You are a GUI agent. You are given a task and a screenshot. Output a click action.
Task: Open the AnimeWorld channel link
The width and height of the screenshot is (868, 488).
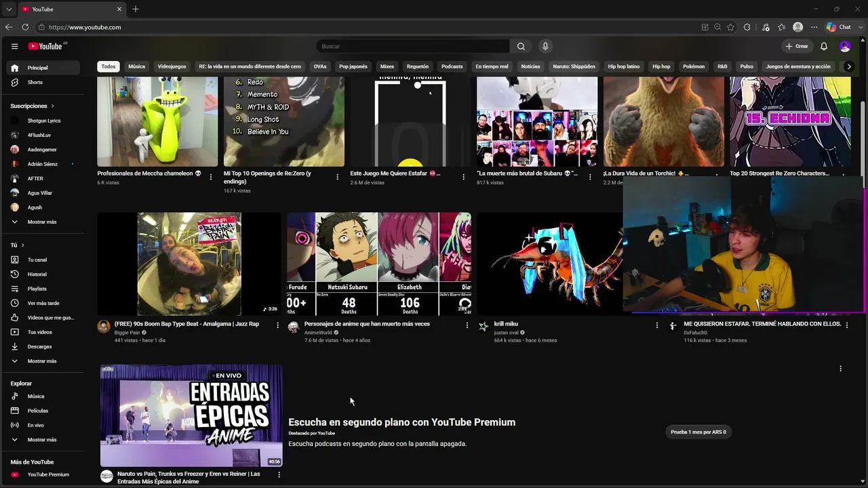(x=318, y=333)
